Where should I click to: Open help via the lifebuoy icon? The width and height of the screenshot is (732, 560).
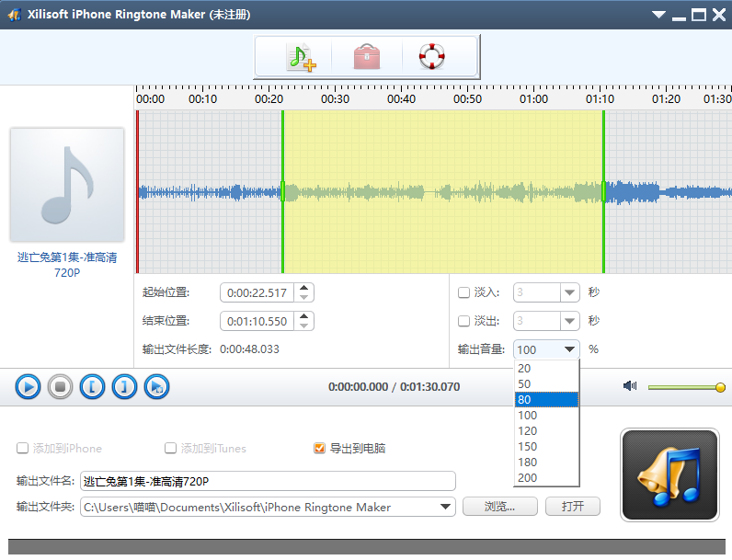point(430,57)
